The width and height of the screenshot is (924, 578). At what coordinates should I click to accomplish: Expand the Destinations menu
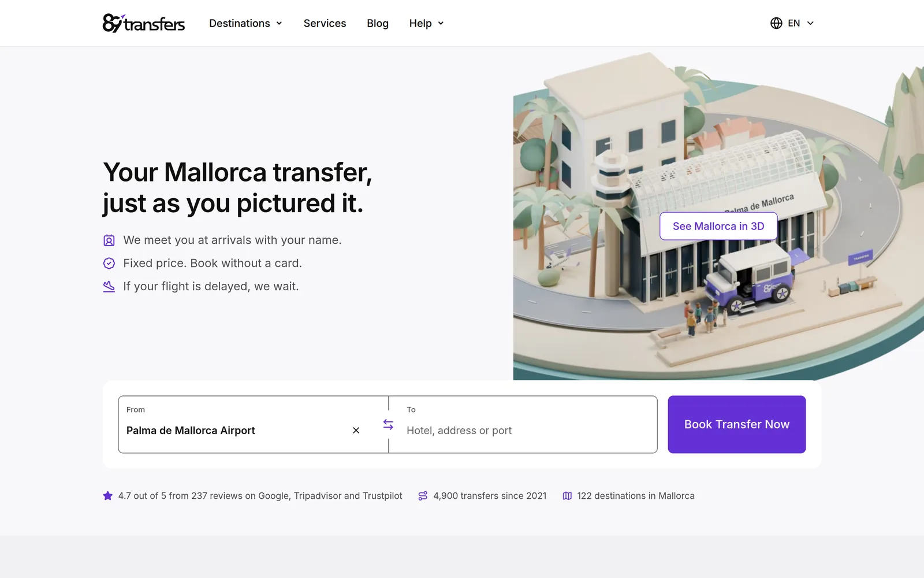tap(246, 23)
